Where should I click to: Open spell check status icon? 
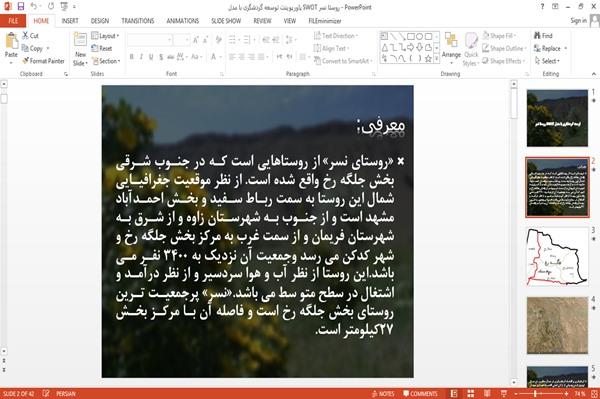pos(46,394)
